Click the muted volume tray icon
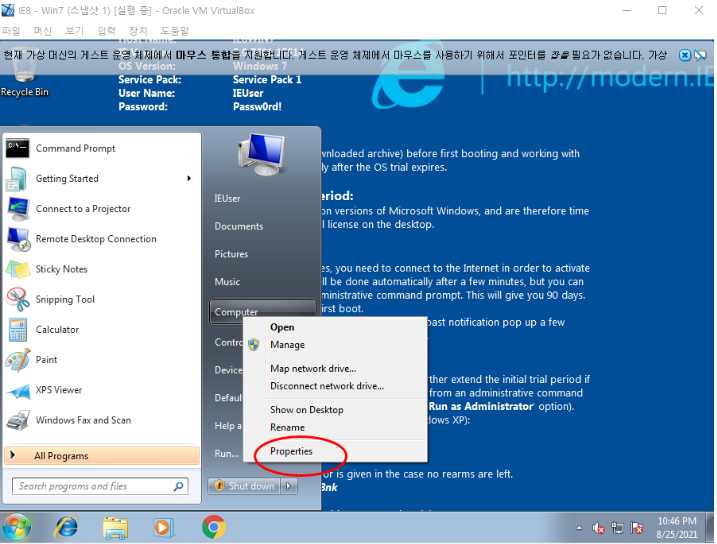The height and width of the screenshot is (544, 717). (x=598, y=528)
